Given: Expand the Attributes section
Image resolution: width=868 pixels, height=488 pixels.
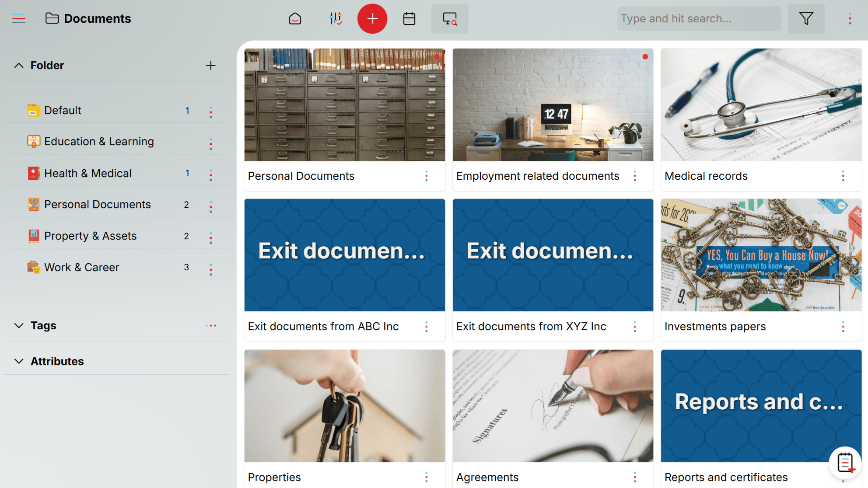Looking at the screenshot, I should (18, 361).
